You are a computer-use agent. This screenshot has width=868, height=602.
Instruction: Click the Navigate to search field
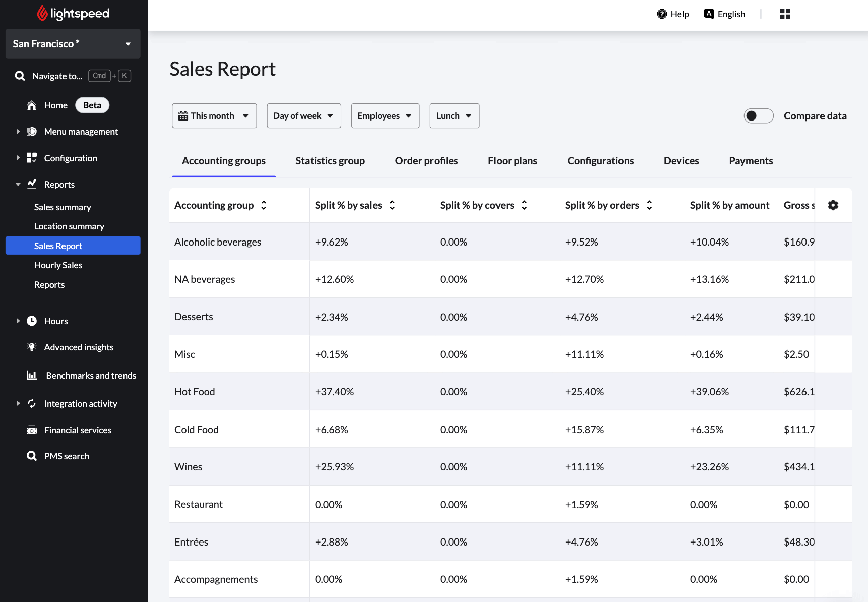click(57, 76)
